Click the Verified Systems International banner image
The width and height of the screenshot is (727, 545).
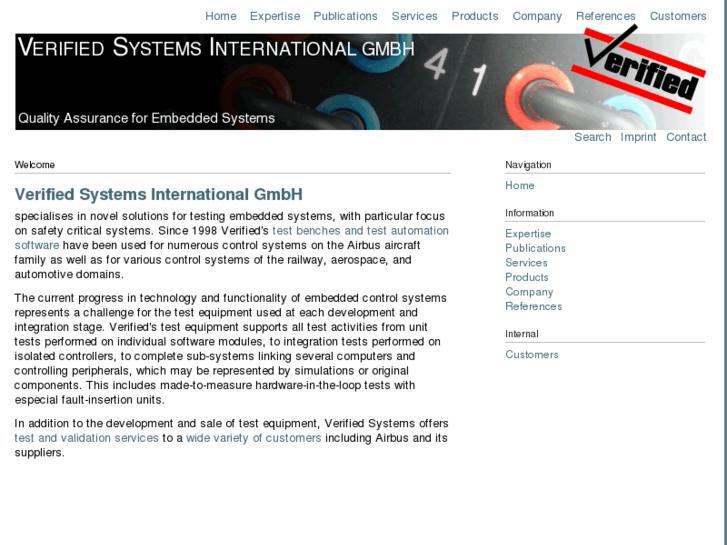pos(360,82)
